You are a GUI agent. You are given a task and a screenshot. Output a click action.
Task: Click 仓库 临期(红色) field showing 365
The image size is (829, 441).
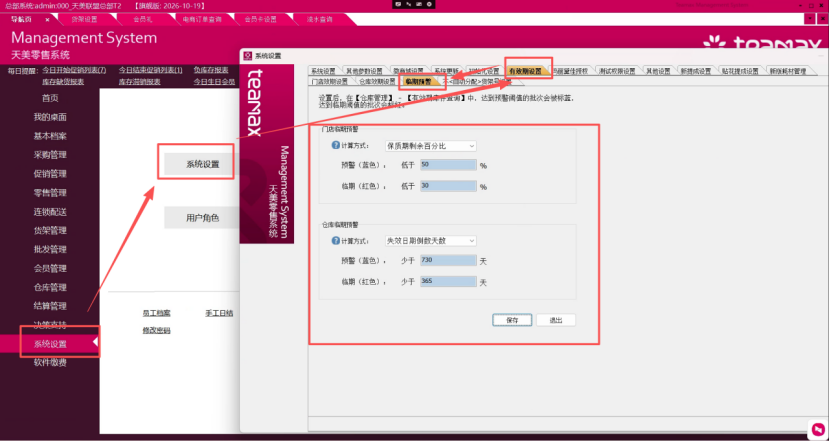click(448, 281)
